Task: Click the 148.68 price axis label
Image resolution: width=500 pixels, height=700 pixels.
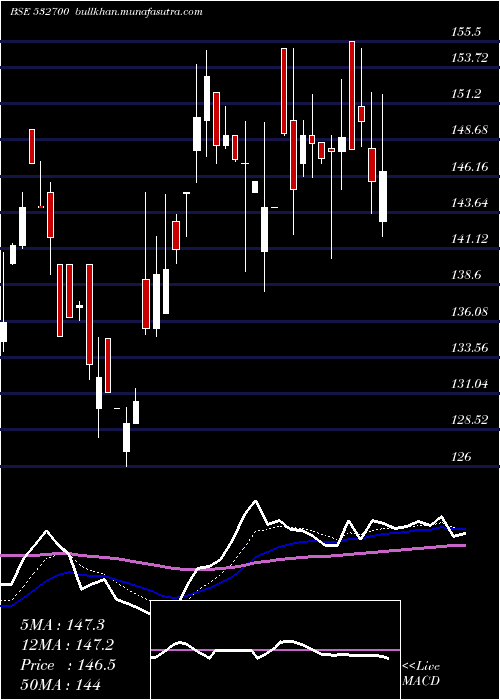Action: 470,130
